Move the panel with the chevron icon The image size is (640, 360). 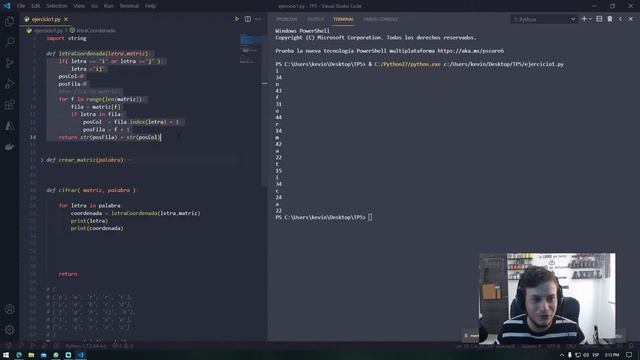(620, 19)
